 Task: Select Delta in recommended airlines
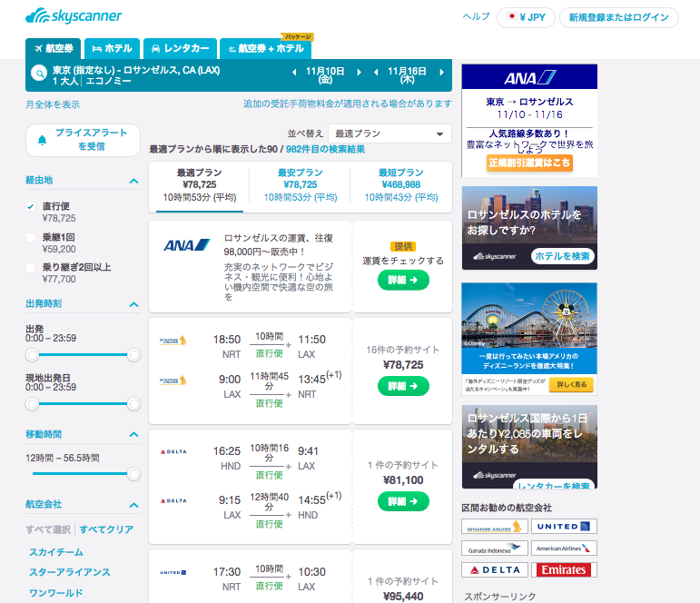coord(495,570)
